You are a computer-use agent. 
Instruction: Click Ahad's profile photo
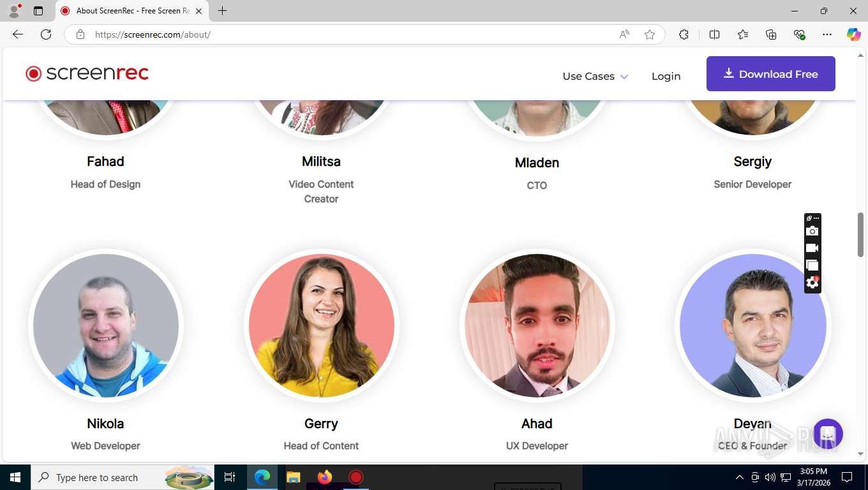537,325
